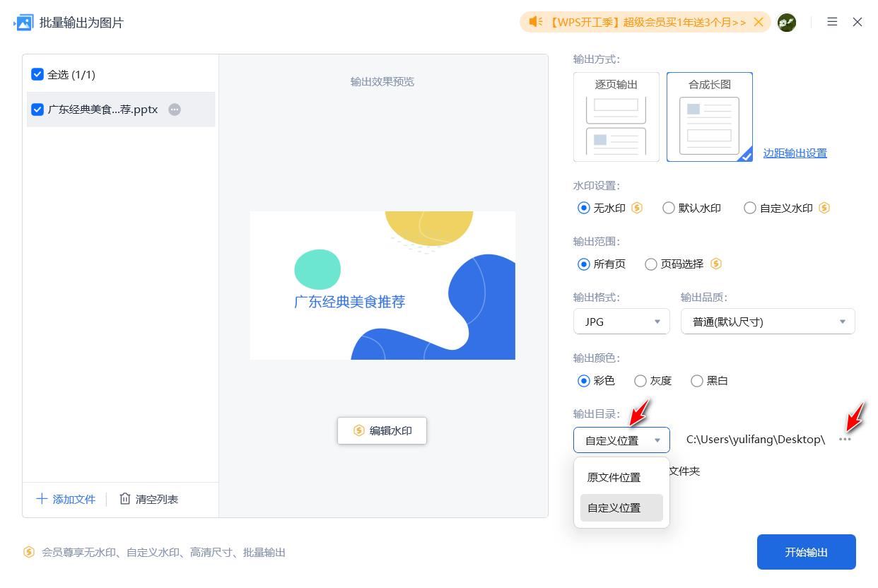Screen dimensions: 878x588
Task: Click 添加文件 to add files
Action: 66,499
